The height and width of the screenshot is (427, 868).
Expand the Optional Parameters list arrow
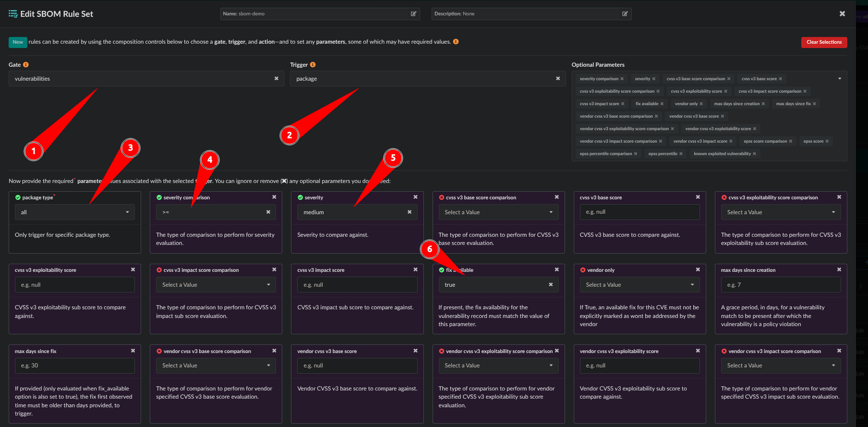[x=839, y=79]
